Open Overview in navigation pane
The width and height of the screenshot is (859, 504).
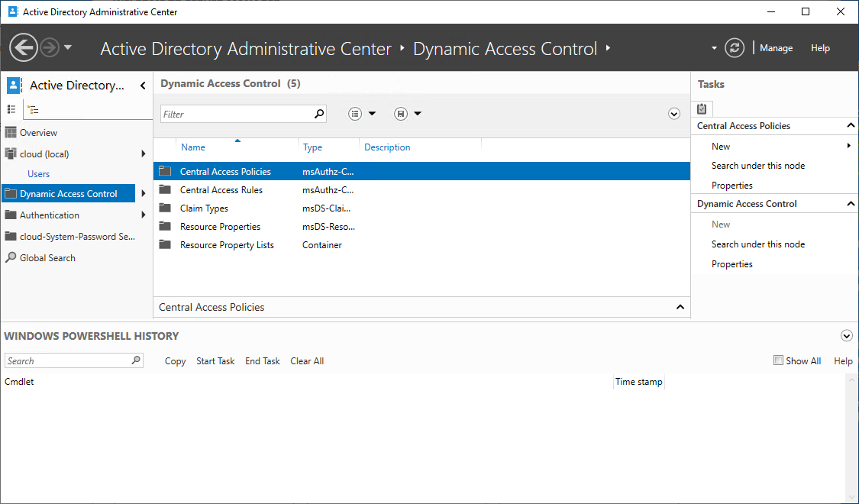click(x=38, y=133)
